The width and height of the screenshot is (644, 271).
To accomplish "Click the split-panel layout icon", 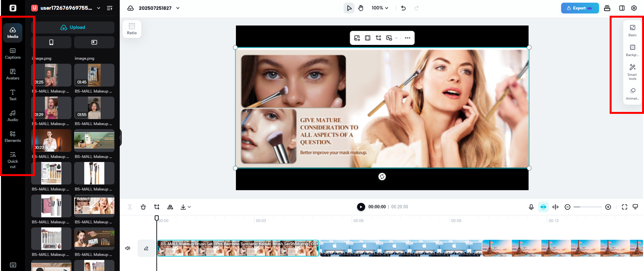I will coord(622,8).
